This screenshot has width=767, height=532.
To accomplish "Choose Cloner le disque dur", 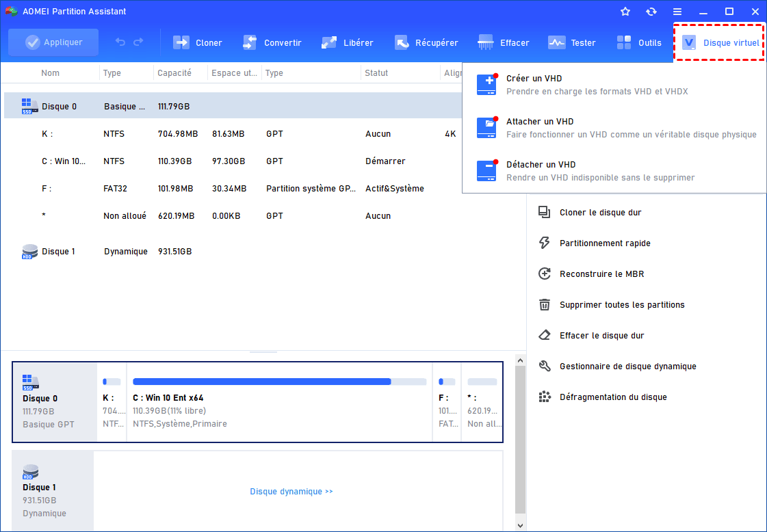I will [x=600, y=212].
